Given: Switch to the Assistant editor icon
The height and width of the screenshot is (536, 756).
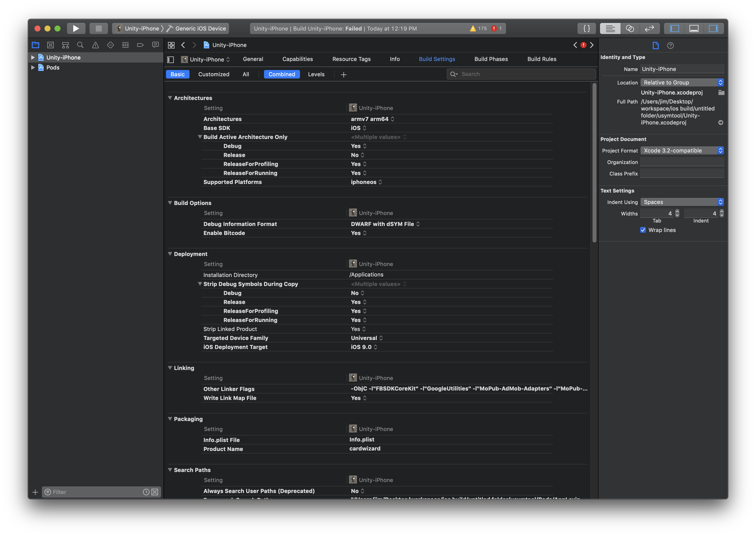Looking at the screenshot, I should coord(629,28).
